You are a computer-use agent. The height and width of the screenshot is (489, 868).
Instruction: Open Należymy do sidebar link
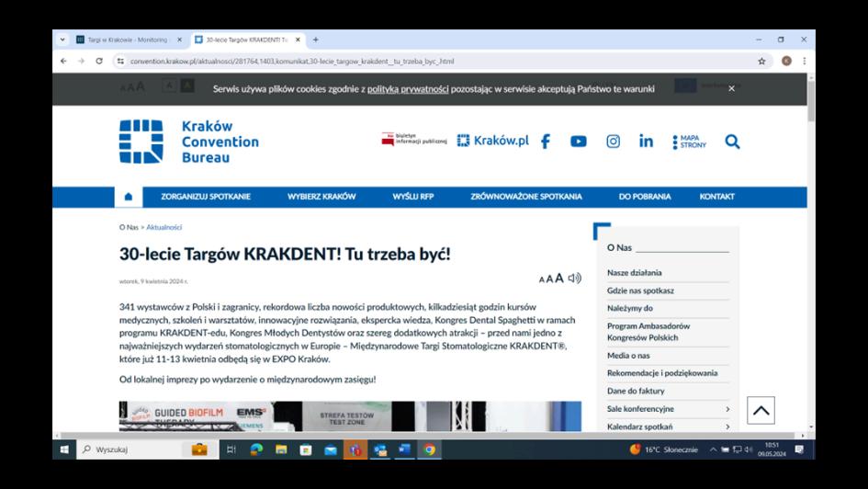click(x=630, y=309)
